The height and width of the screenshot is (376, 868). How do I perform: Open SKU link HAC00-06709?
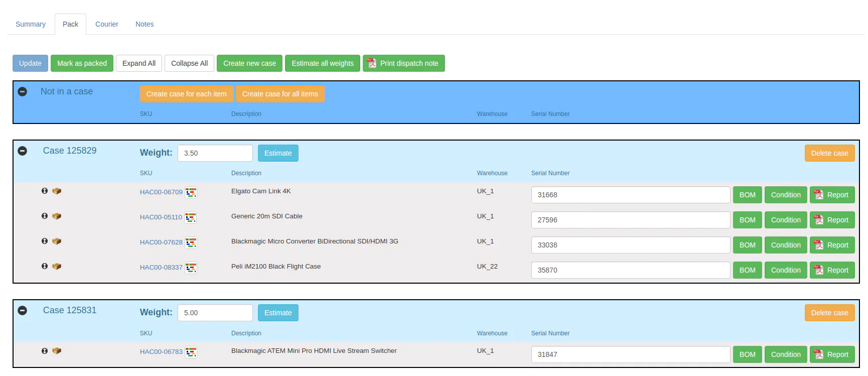point(161,192)
